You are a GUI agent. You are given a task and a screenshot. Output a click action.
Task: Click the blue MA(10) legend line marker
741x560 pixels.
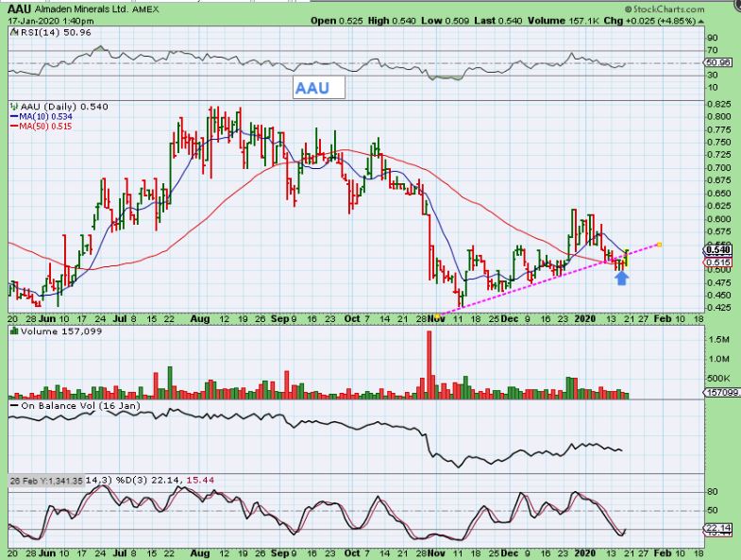[x=14, y=116]
